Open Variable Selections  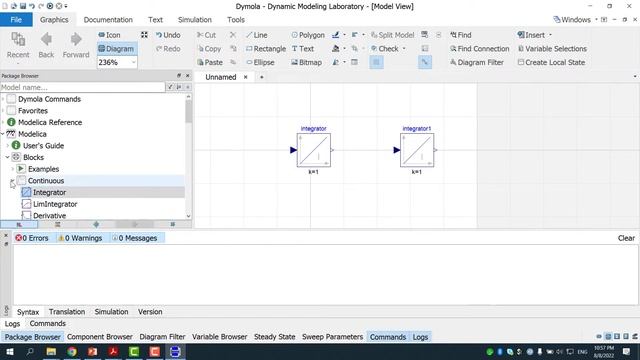552,49
